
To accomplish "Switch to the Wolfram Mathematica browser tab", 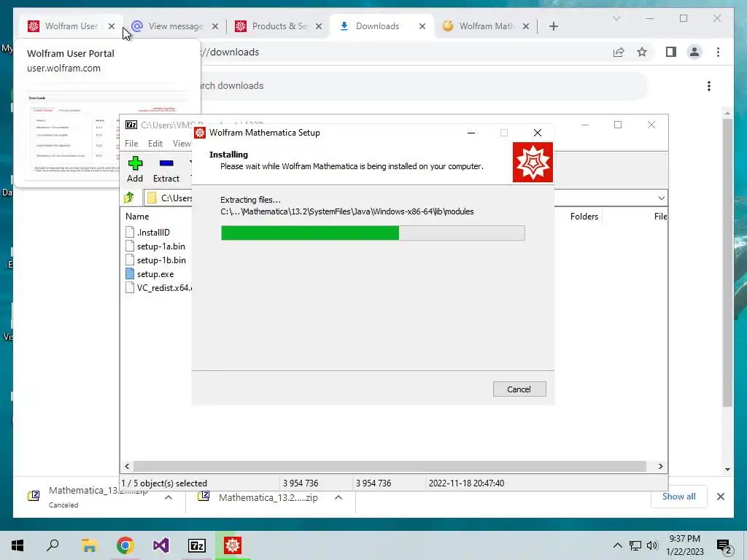I will [486, 26].
